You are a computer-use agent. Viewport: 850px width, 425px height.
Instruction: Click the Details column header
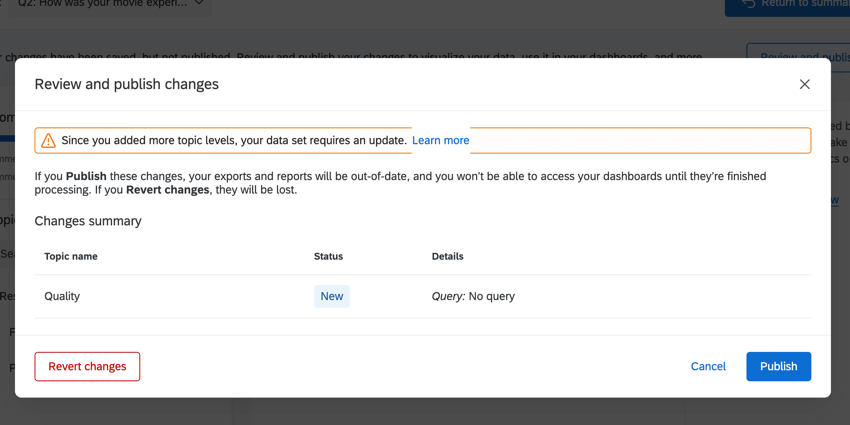[447, 256]
